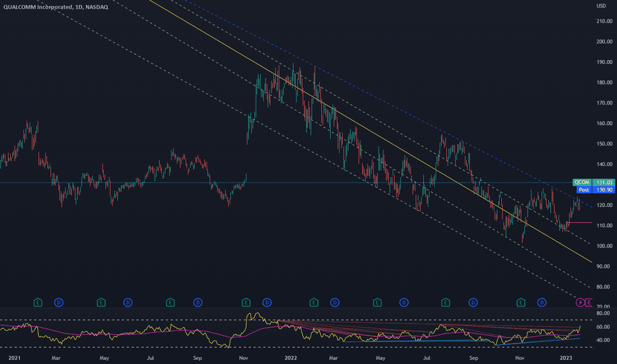Click the 170.00 price axis label

tap(604, 103)
